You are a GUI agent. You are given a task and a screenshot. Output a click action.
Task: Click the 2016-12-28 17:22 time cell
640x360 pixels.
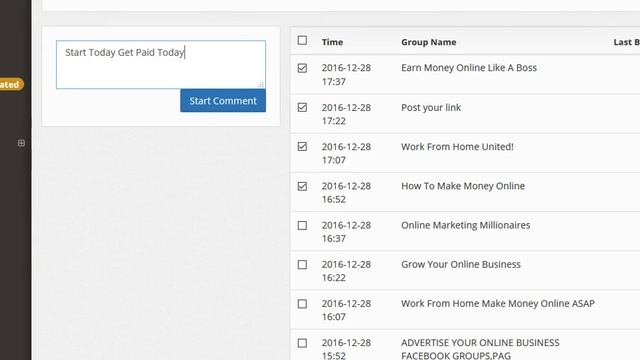coord(346,114)
